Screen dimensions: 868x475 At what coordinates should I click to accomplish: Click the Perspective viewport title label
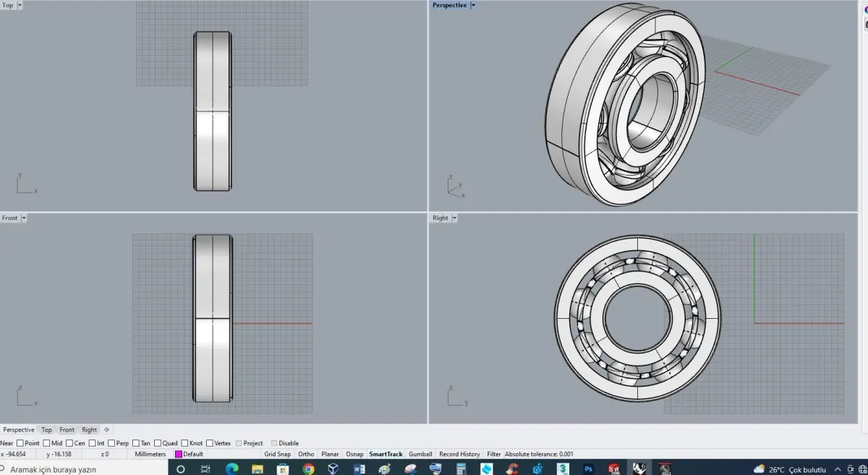click(x=450, y=5)
